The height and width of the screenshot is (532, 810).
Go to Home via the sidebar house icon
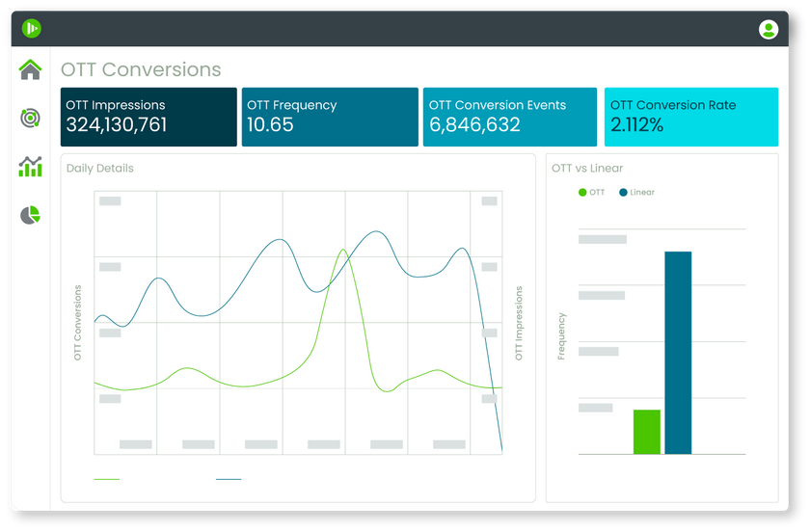pyautogui.click(x=31, y=69)
